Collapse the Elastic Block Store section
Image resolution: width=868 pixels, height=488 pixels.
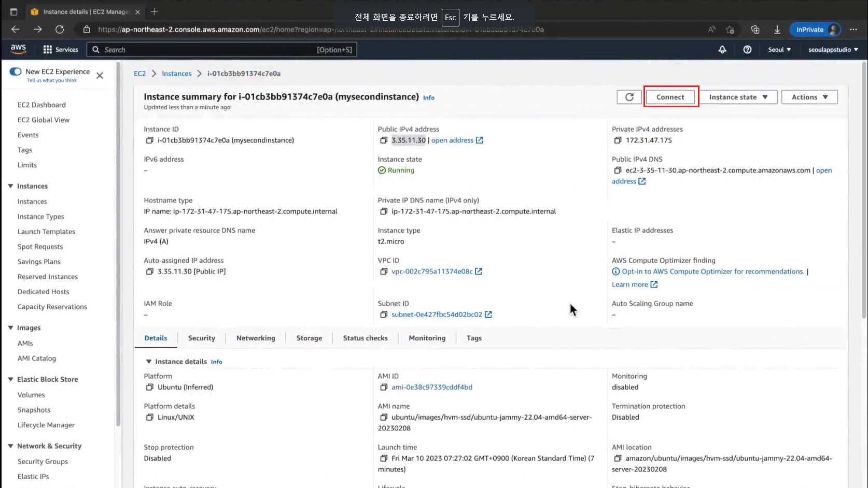click(10, 379)
